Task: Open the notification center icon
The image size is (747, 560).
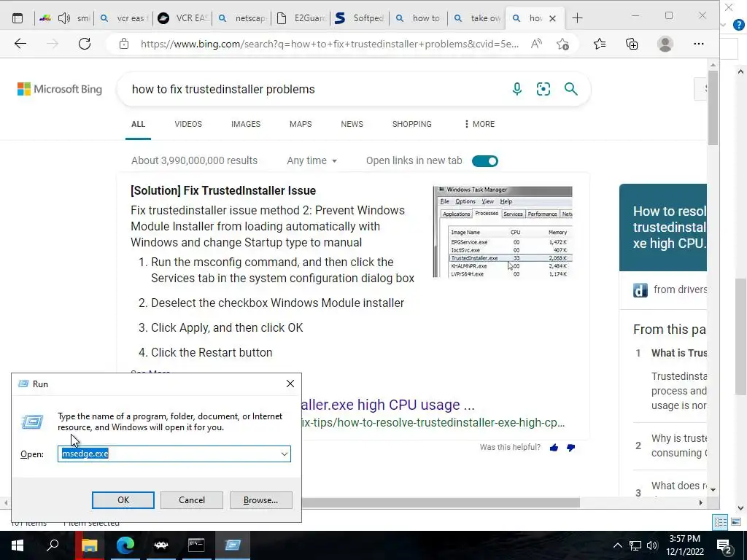Action: [x=724, y=546]
